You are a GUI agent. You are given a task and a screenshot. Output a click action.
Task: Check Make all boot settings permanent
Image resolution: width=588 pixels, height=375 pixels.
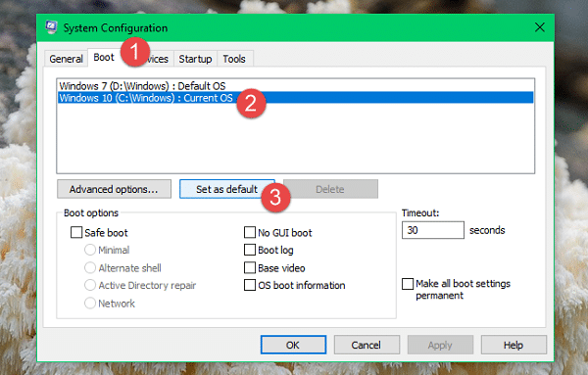click(408, 284)
